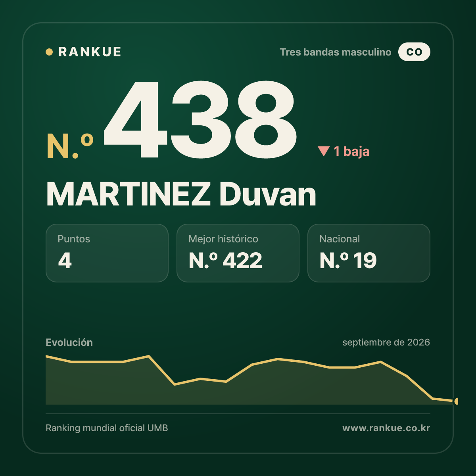The image size is (476, 476).
Task: Click the Nacional label
Action: click(340, 239)
